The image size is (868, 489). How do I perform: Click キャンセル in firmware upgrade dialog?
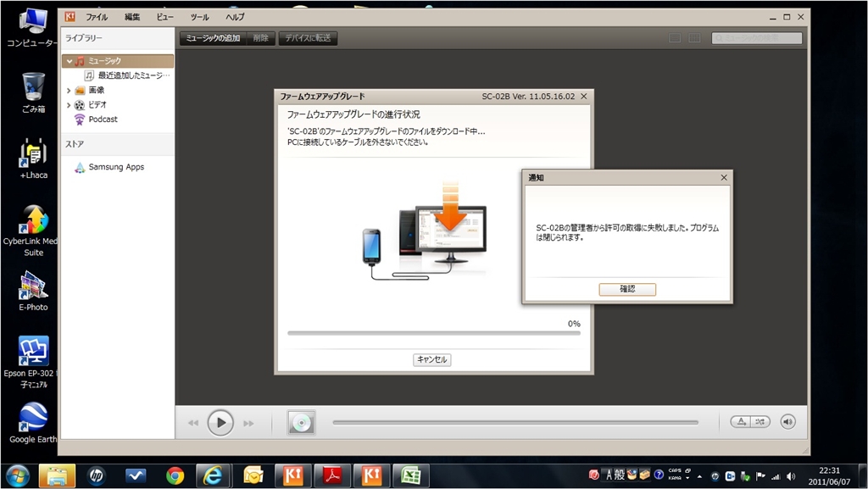tap(432, 359)
